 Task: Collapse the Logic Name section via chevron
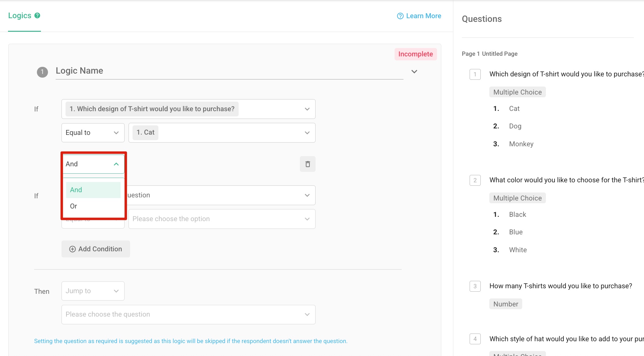pyautogui.click(x=414, y=71)
